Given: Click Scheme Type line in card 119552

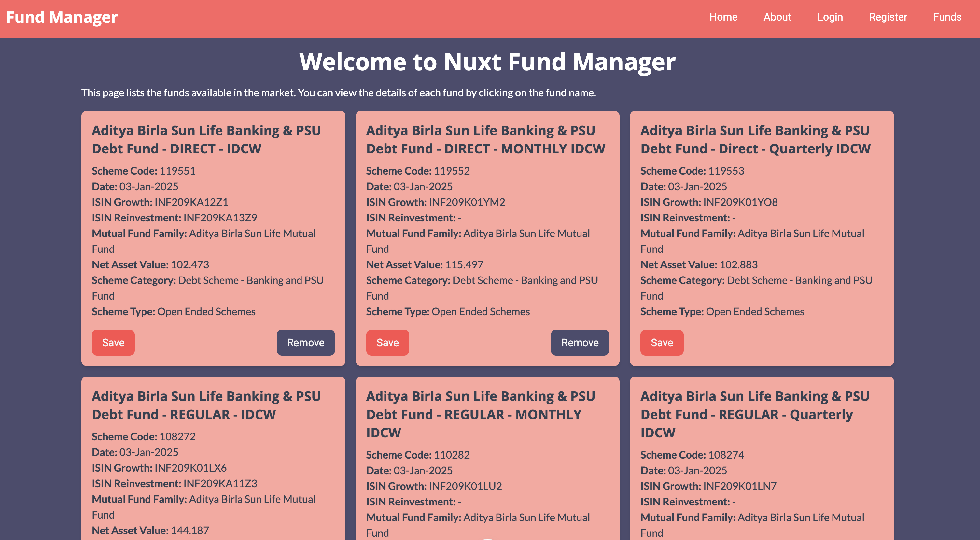Looking at the screenshot, I should pos(448,312).
